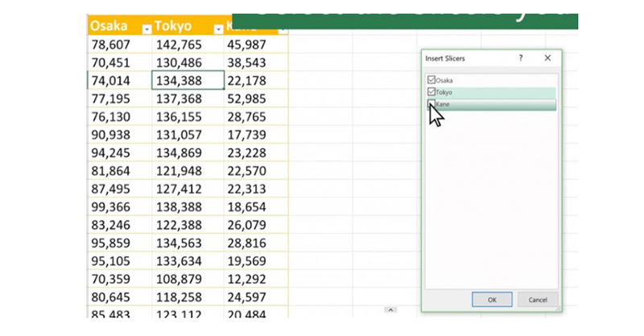Image resolution: width=644 pixels, height=336 pixels.
Task: Select cell with value 133,634
Action: pos(188,262)
